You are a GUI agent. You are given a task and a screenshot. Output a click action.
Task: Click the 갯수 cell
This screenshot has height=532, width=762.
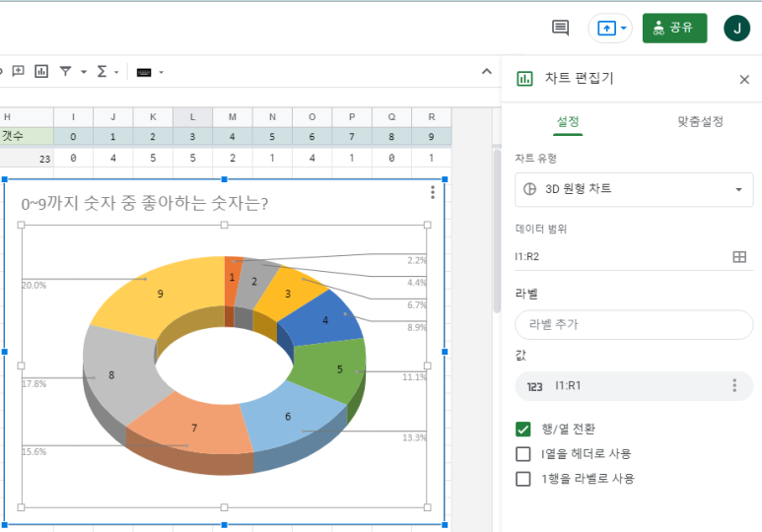[27, 136]
